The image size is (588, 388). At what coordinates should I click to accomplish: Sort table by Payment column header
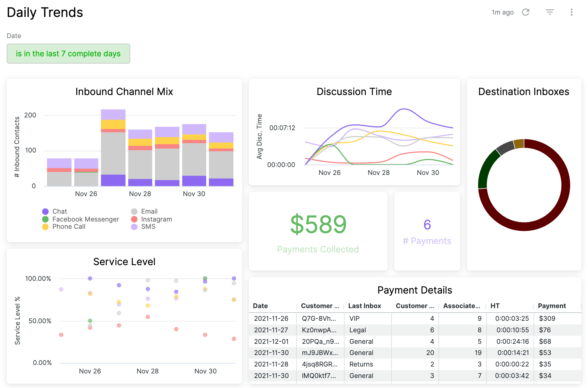pyautogui.click(x=552, y=306)
